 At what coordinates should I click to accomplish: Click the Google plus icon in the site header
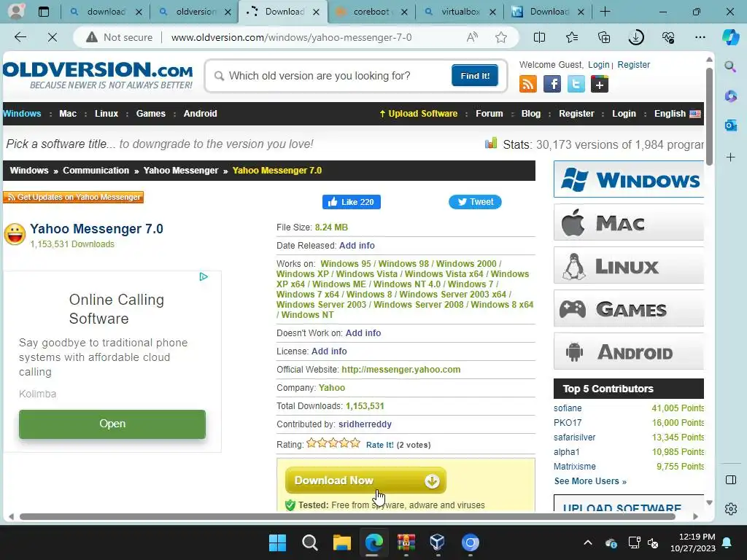click(x=600, y=85)
